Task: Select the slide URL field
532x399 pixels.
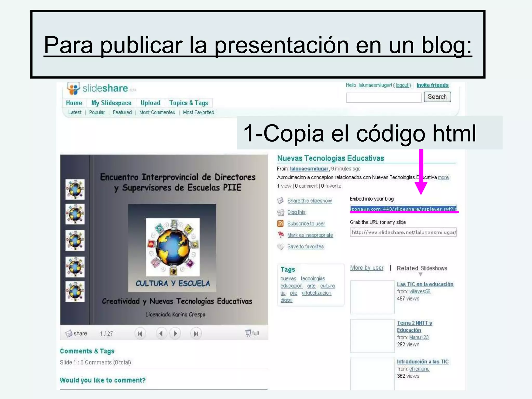Action: [403, 232]
